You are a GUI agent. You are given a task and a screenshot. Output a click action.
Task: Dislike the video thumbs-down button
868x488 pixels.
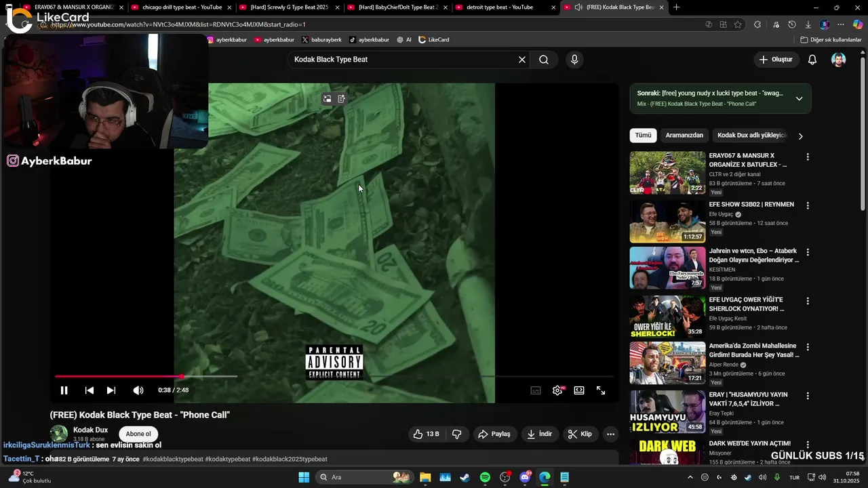457,434
